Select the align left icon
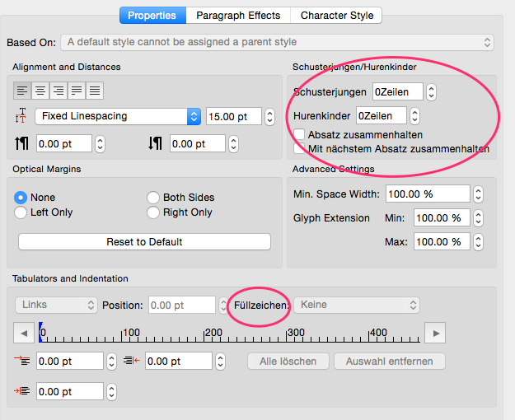This screenshot has height=420, width=515. (23, 91)
